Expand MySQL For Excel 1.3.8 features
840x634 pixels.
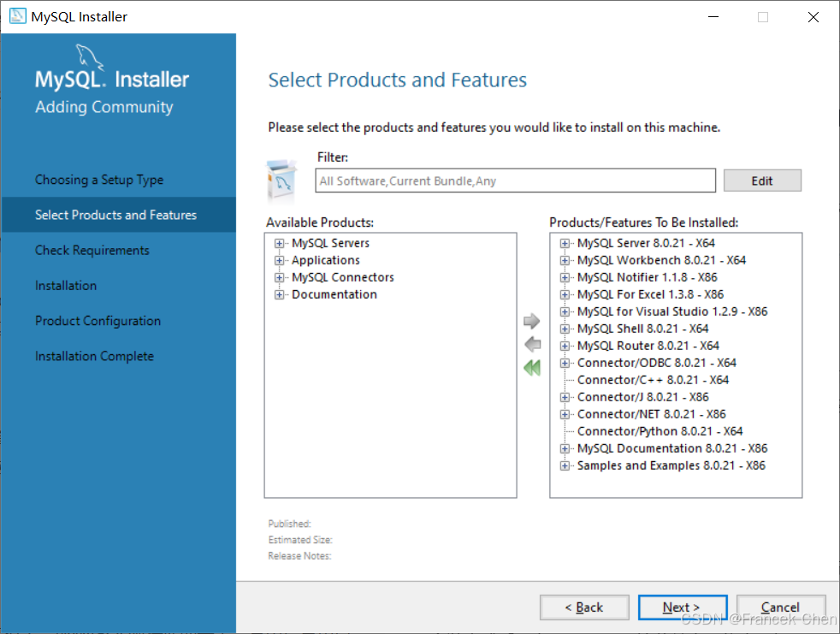[565, 295]
